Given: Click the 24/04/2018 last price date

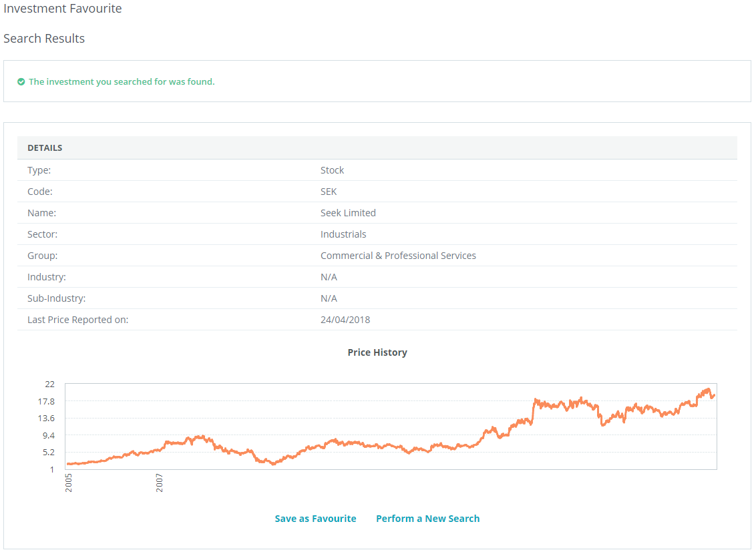Looking at the screenshot, I should (x=345, y=320).
